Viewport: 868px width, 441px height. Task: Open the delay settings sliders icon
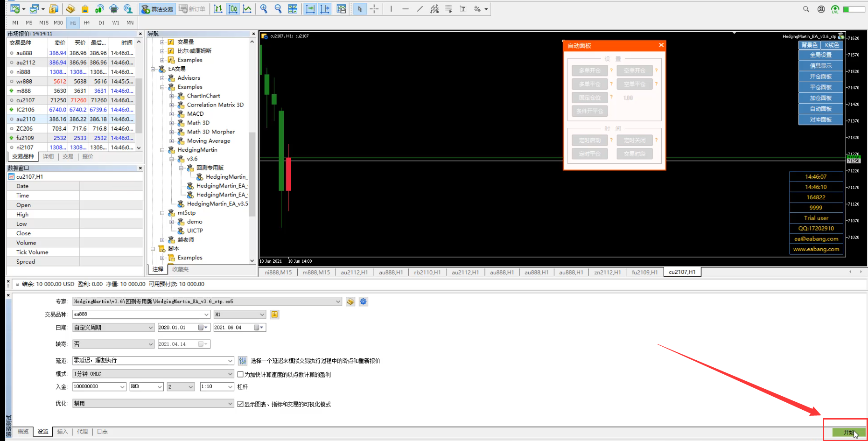tap(243, 361)
